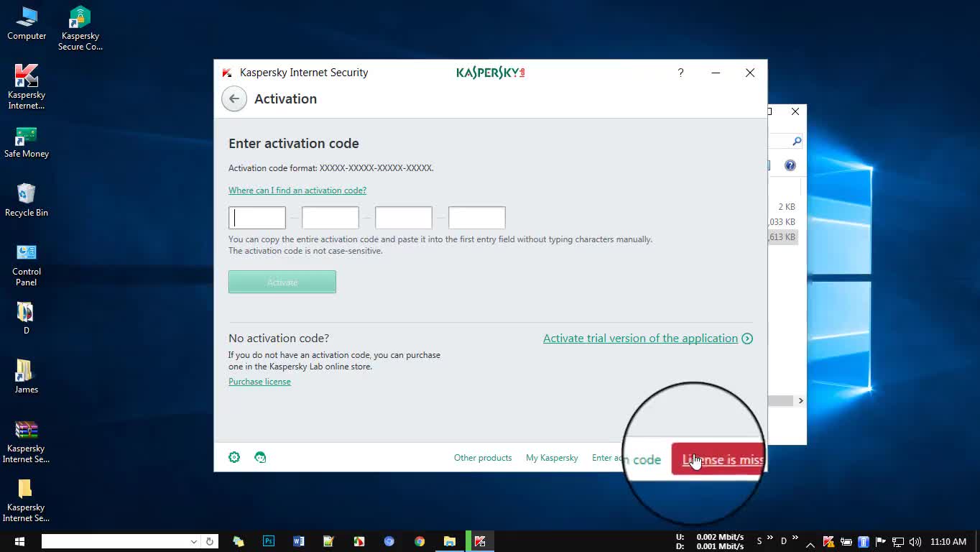The height and width of the screenshot is (552, 980).
Task: Open Kaspersky Internet Security desktop shortcut
Action: [27, 87]
